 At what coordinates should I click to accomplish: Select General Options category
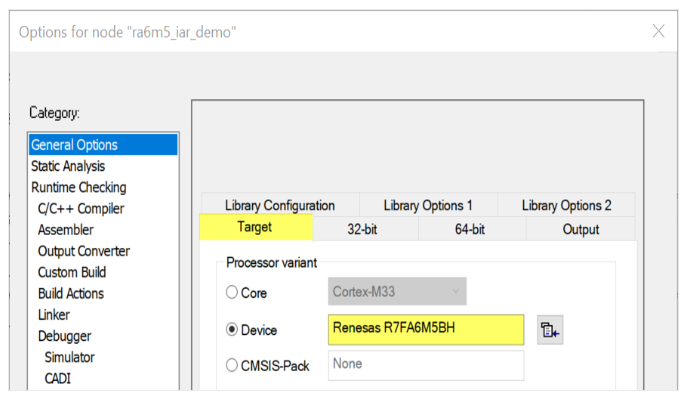tap(103, 145)
